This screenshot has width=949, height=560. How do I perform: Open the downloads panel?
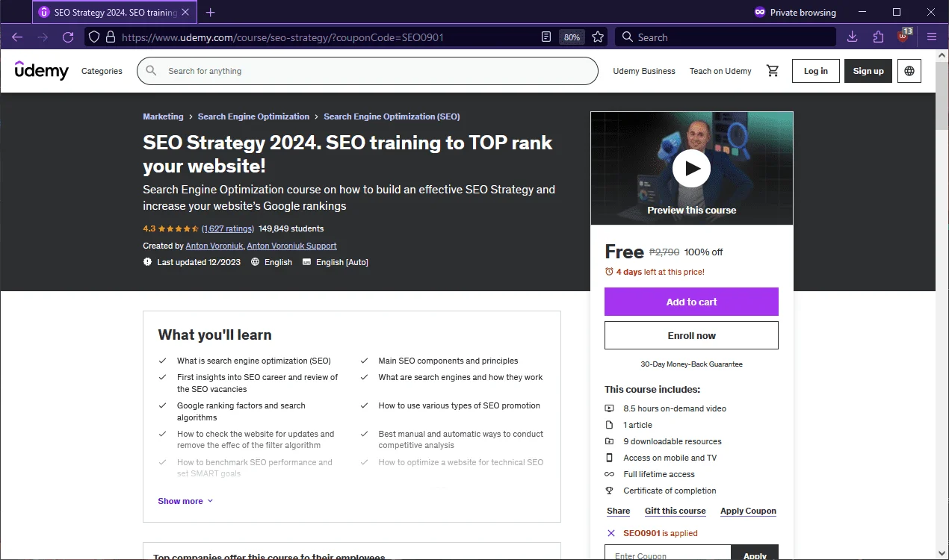click(x=853, y=37)
